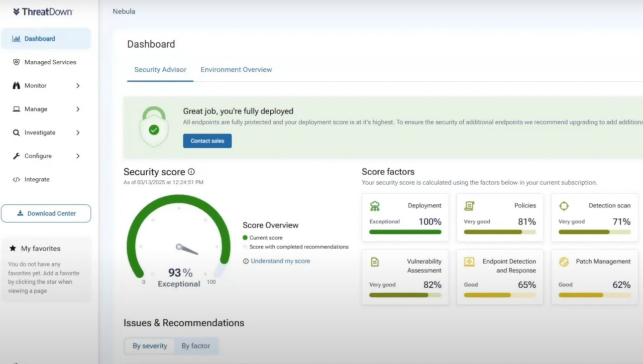This screenshot has height=364, width=643.
Task: Expand the Manage section
Action: (78, 109)
